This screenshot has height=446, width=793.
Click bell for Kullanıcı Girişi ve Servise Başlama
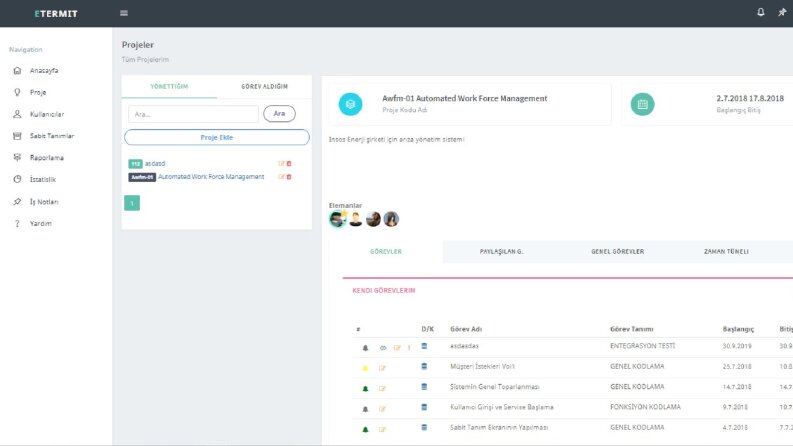click(x=365, y=409)
